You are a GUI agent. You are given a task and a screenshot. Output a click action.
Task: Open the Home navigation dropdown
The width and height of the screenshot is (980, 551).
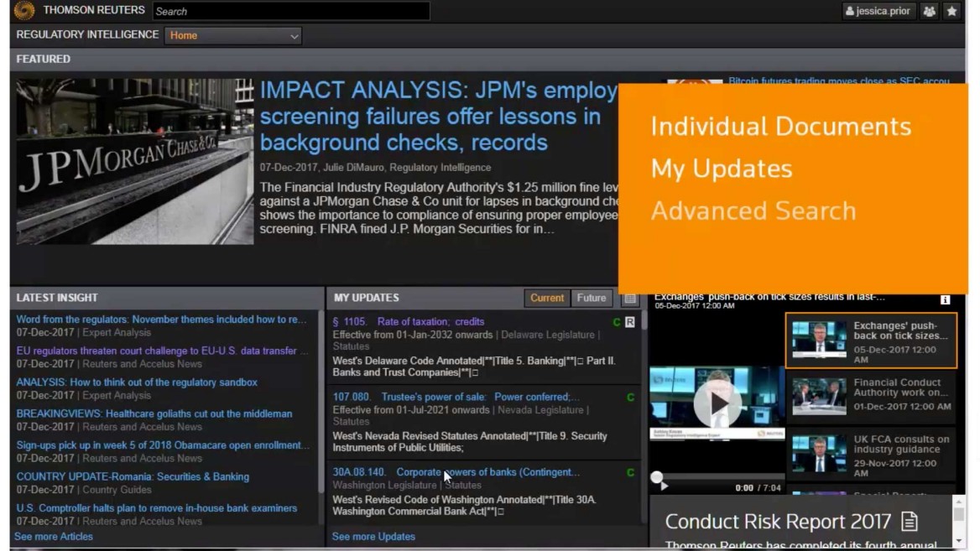tap(232, 35)
